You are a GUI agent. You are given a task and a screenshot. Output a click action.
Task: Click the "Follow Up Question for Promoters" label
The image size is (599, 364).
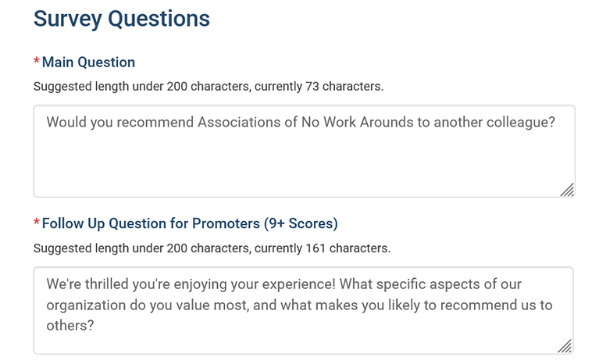(151, 224)
